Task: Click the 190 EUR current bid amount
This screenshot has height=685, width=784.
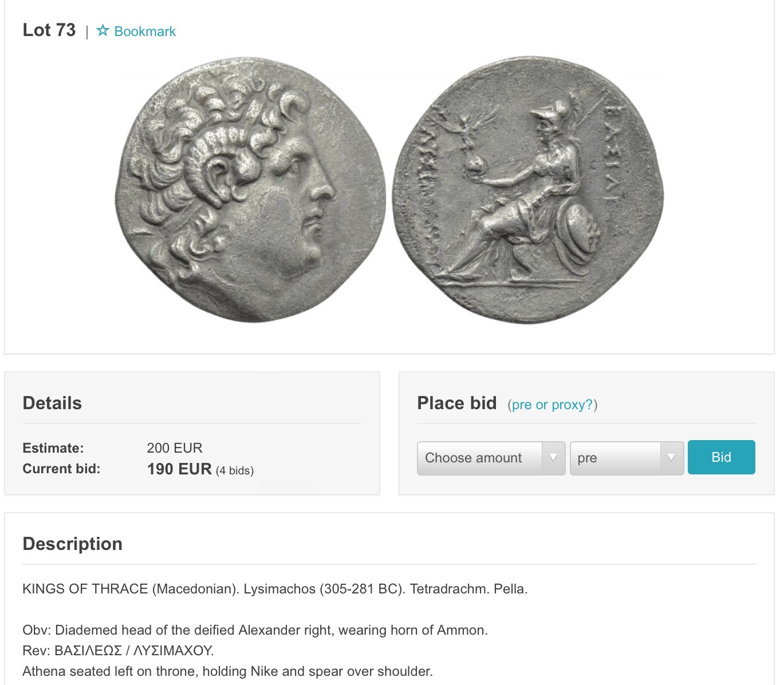Action: tap(179, 469)
